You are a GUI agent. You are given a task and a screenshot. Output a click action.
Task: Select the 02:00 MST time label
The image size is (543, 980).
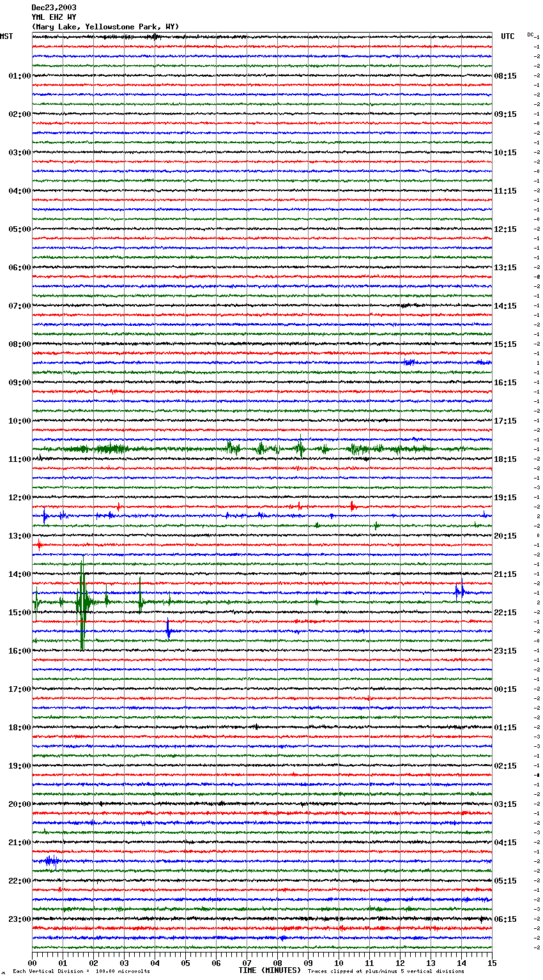pyautogui.click(x=19, y=114)
